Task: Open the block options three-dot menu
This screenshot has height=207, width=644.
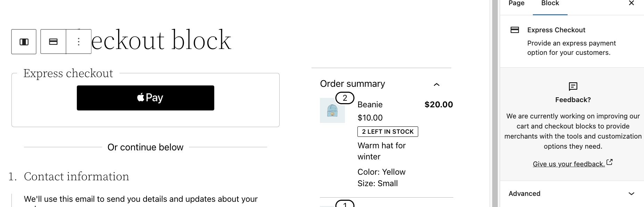Action: click(79, 41)
